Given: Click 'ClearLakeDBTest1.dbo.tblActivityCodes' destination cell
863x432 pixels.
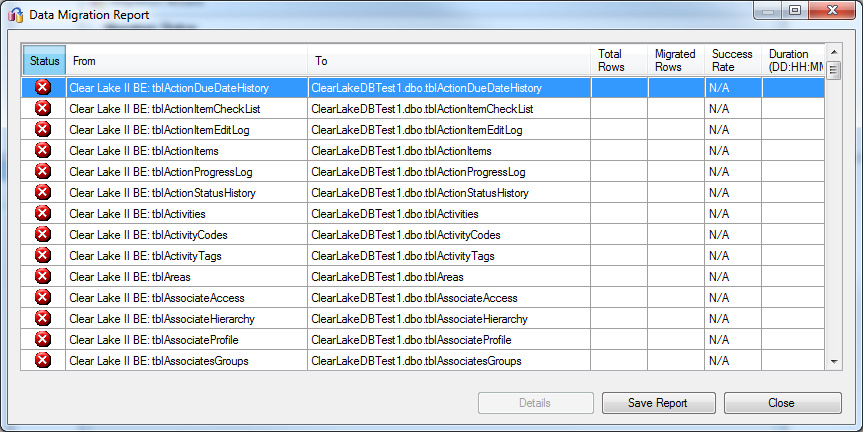Looking at the screenshot, I should click(449, 234).
